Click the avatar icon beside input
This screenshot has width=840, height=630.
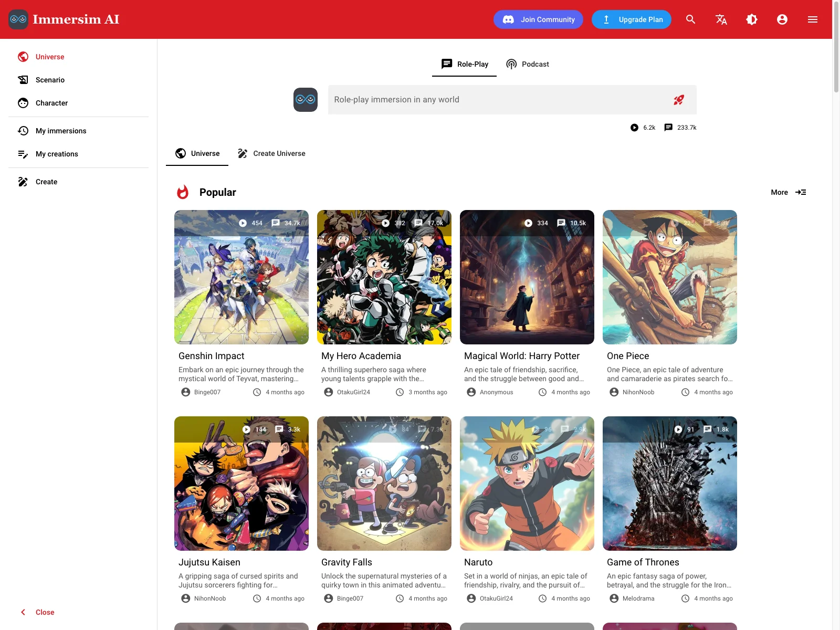(306, 100)
